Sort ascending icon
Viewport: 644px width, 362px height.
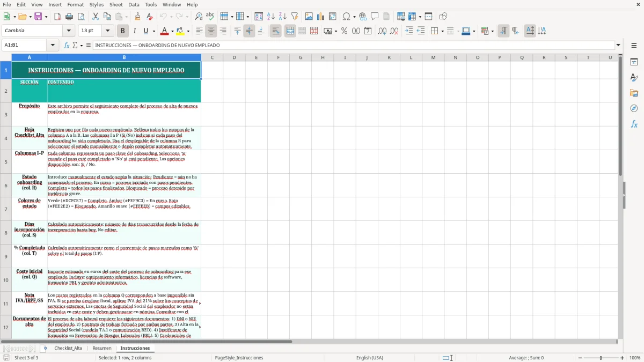[271, 17]
